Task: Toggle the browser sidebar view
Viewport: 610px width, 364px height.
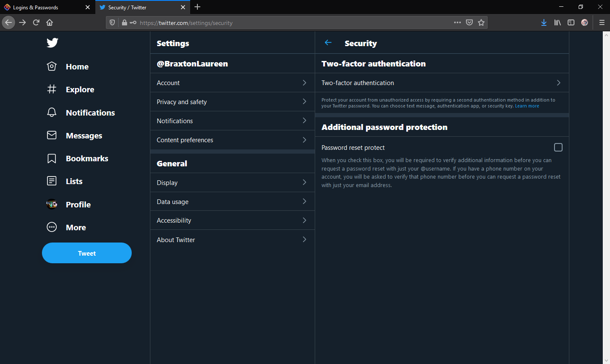Action: pyautogui.click(x=571, y=22)
